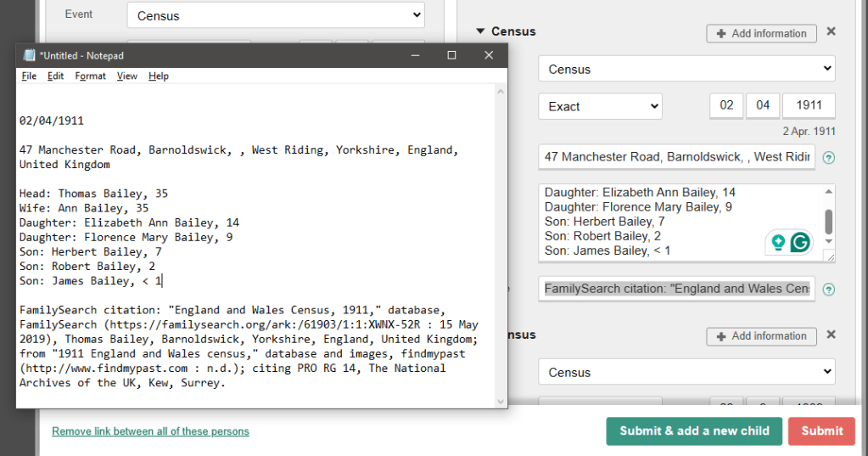This screenshot has height=456, width=868.
Task: Open the top-left Event Census dropdown
Action: pos(275,15)
